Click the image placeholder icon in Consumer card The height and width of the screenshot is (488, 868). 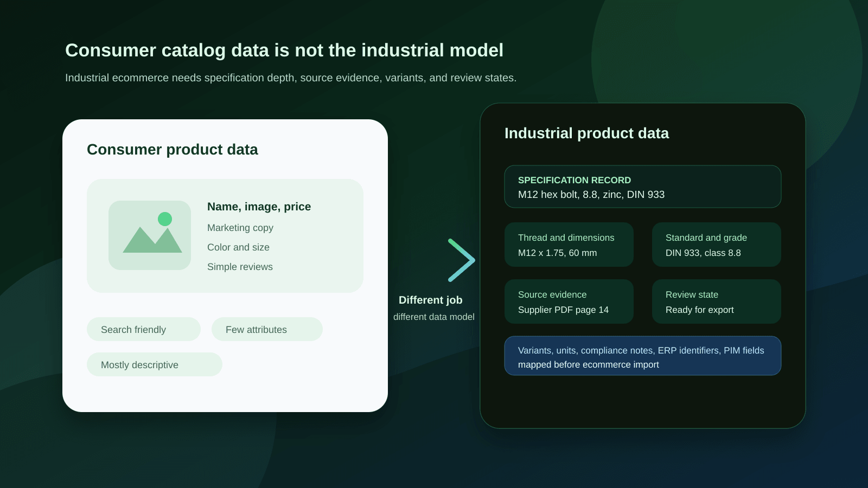click(150, 235)
